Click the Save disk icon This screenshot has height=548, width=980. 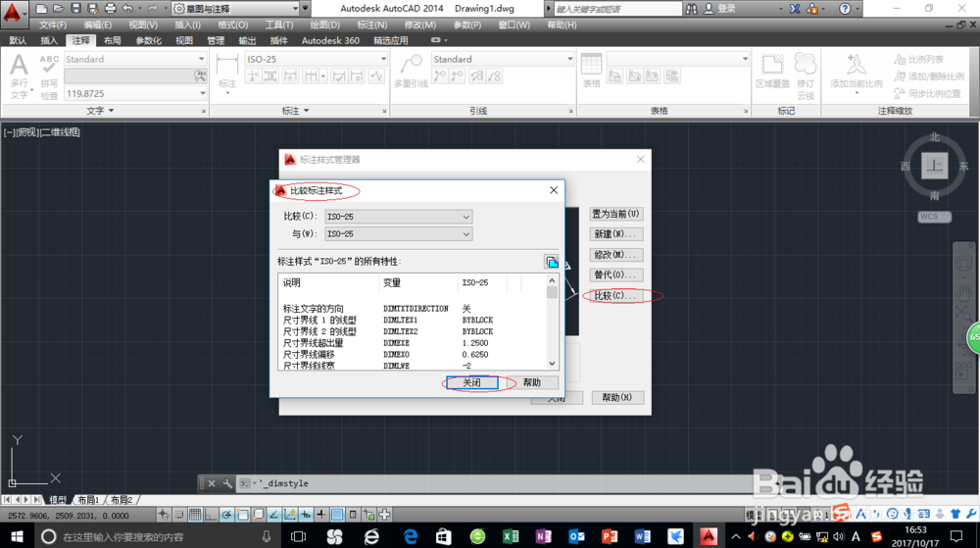75,8
